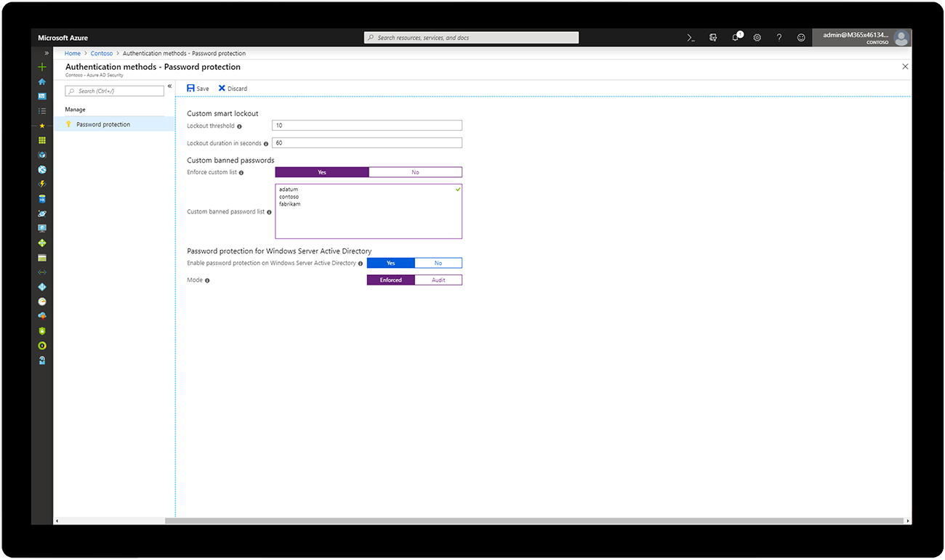The height and width of the screenshot is (560, 945).
Task: Expand the left sidebar with the double chevron
Action: [45, 52]
